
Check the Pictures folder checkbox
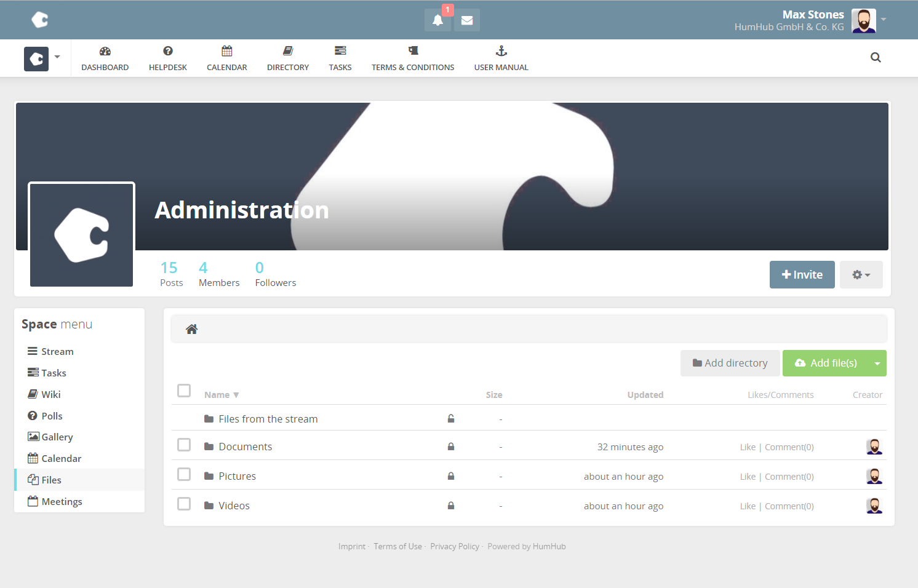point(184,474)
